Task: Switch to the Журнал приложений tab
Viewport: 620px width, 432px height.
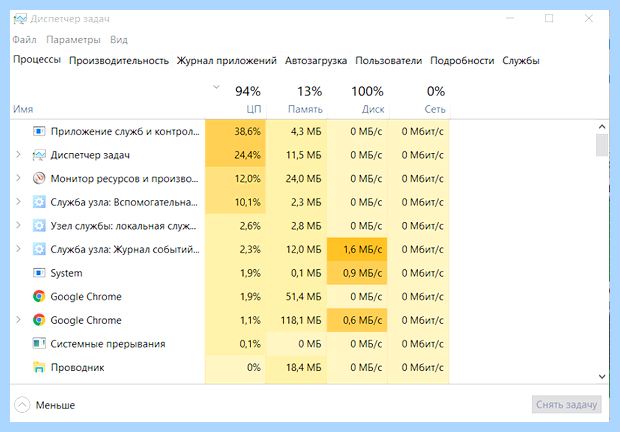Action: tap(226, 61)
